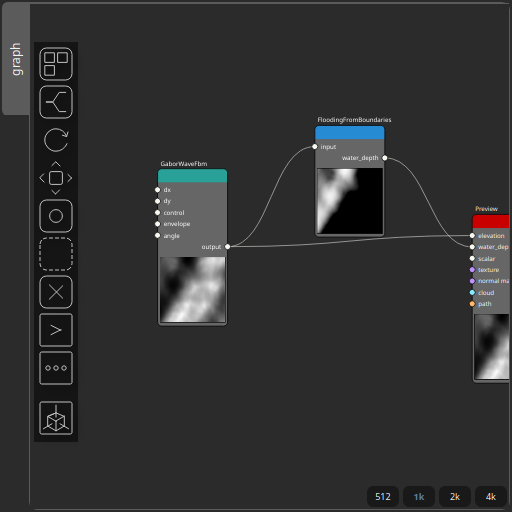Click the node grid layout icon
Viewport: 512px width, 512px height.
click(56, 64)
